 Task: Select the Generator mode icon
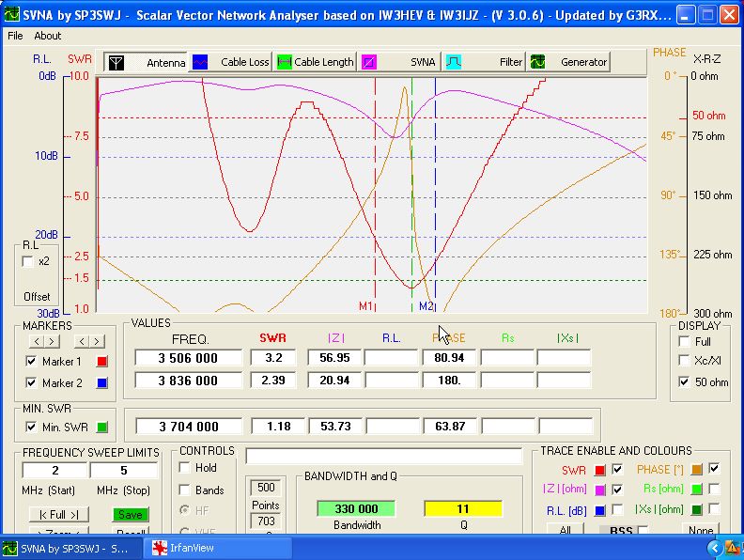point(538,62)
